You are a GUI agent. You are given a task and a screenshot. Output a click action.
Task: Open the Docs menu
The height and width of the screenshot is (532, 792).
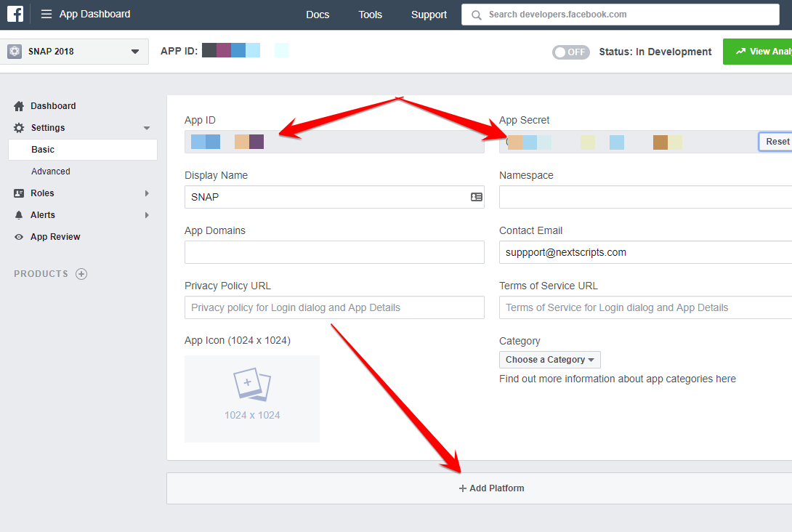318,15
